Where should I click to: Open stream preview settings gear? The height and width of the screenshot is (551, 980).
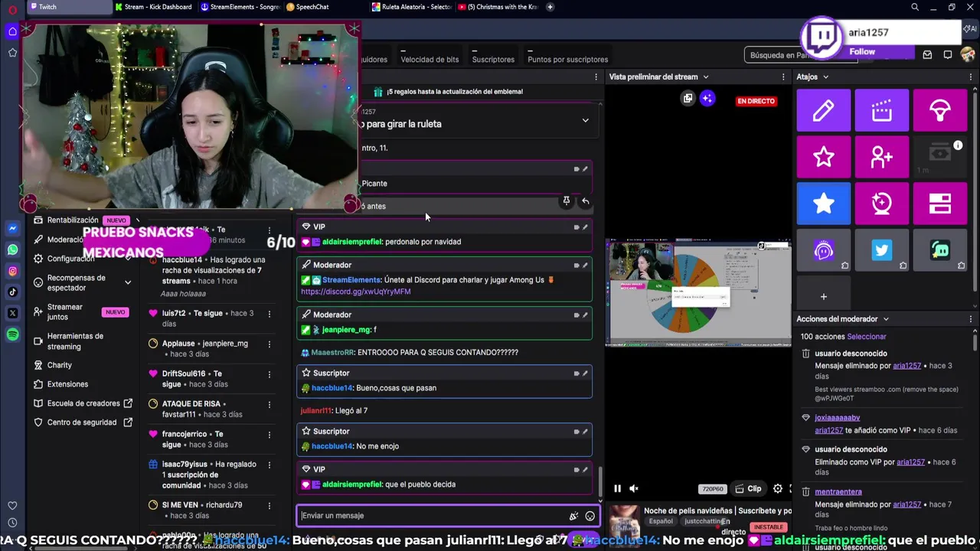(778, 488)
